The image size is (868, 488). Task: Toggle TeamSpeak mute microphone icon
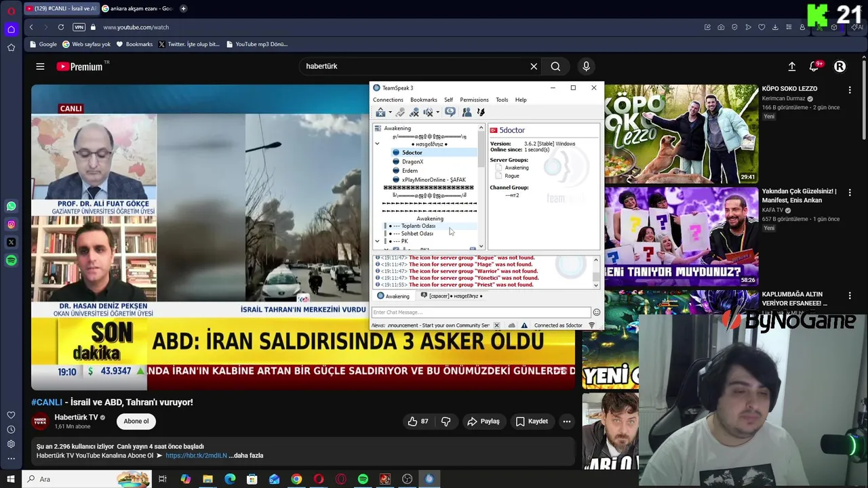(414, 113)
